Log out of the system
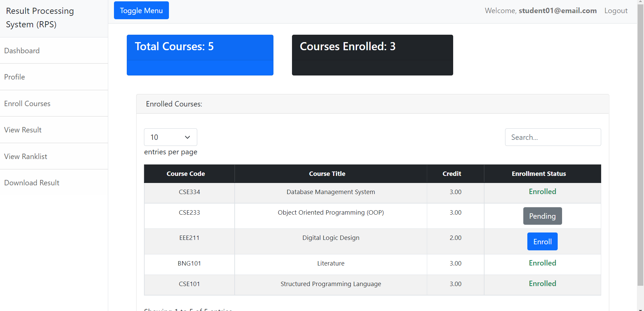The width and height of the screenshot is (644, 311). (x=616, y=10)
